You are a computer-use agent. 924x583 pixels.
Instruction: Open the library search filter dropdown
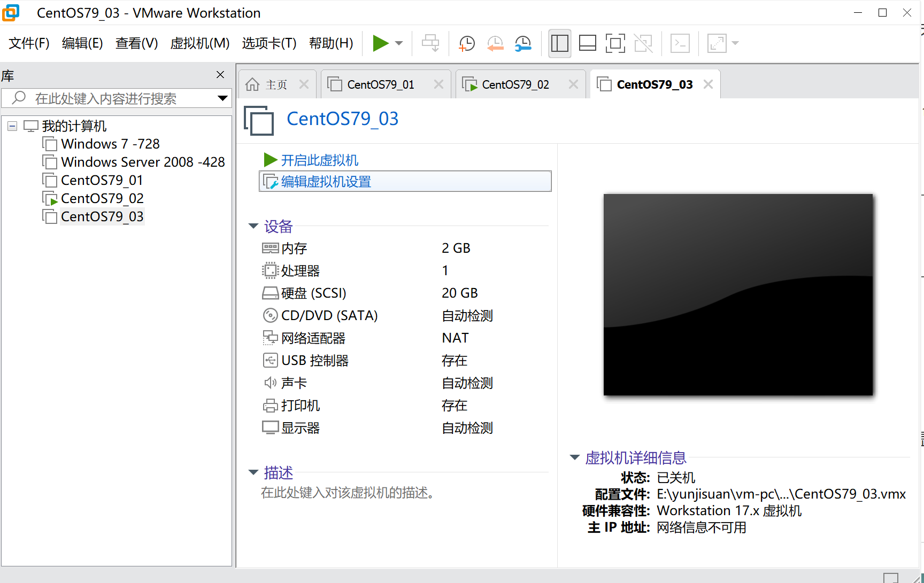222,98
